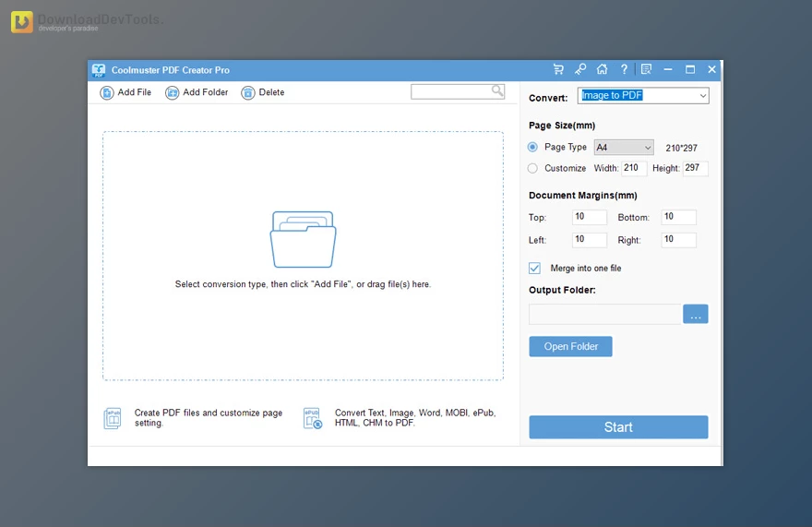Minimize the PDF Creator Pro window
The width and height of the screenshot is (812, 527).
pyautogui.click(x=668, y=69)
